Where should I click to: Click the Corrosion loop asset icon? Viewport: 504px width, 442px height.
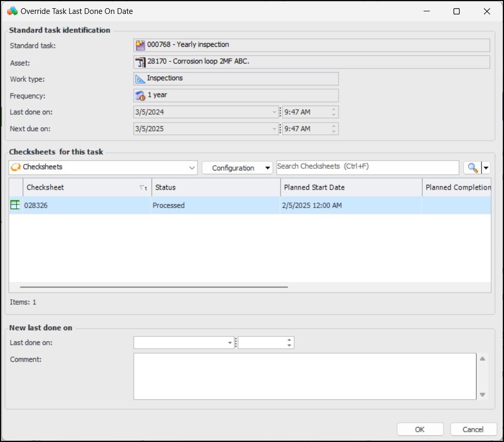coord(140,62)
